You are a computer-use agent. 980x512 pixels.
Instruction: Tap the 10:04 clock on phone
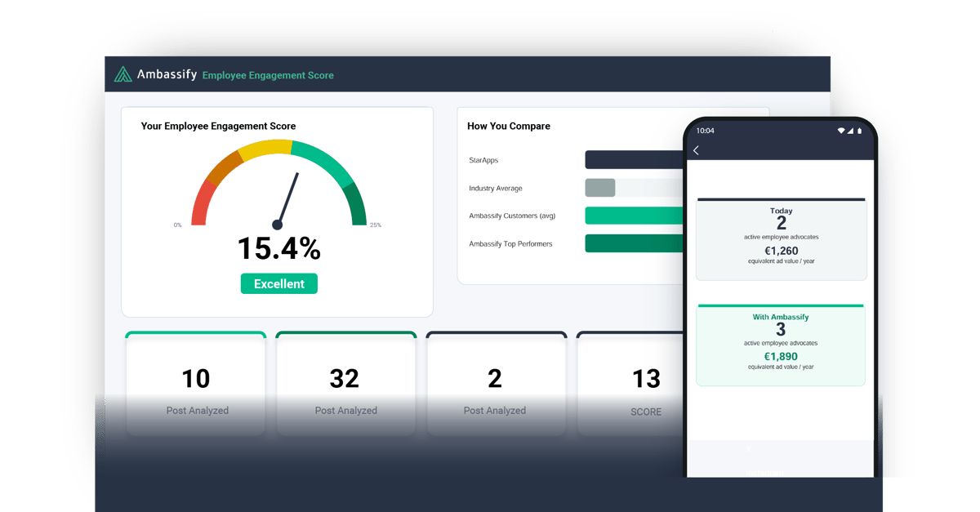(705, 131)
